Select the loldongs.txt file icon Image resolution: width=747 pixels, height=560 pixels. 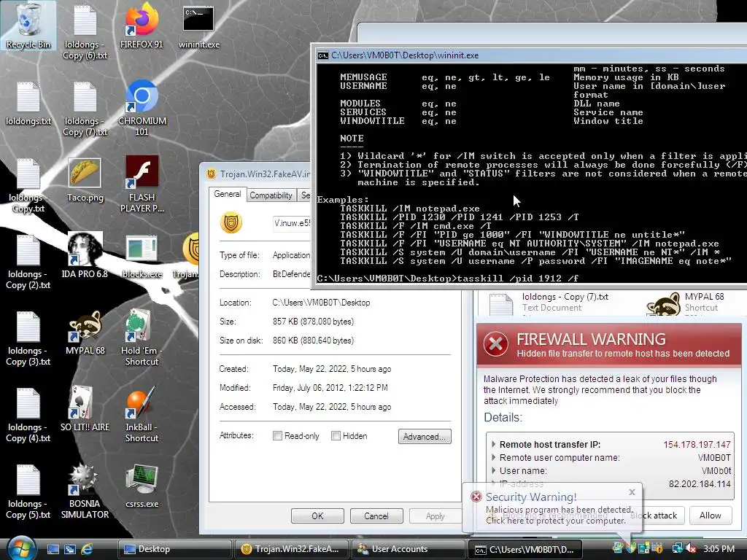[x=28, y=104]
